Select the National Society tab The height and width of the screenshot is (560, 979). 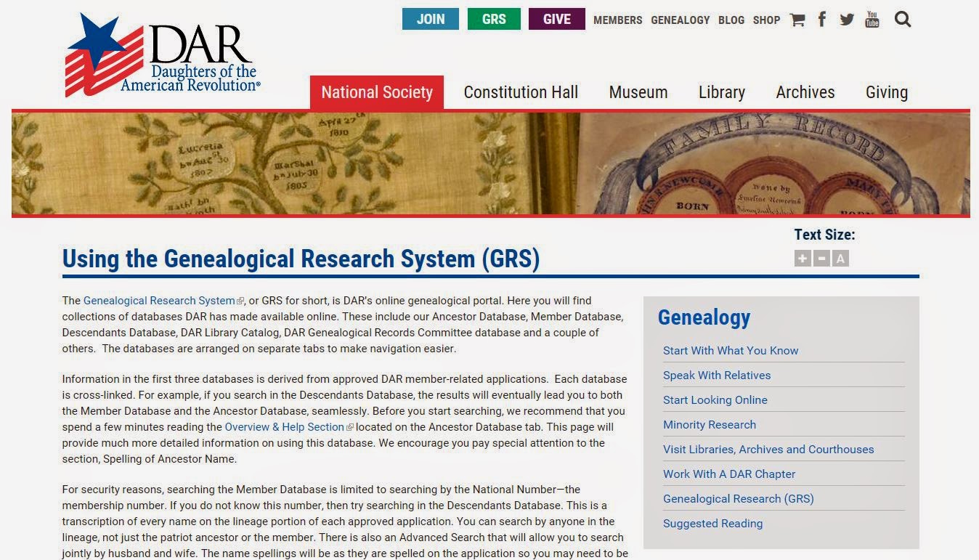pyautogui.click(x=377, y=92)
